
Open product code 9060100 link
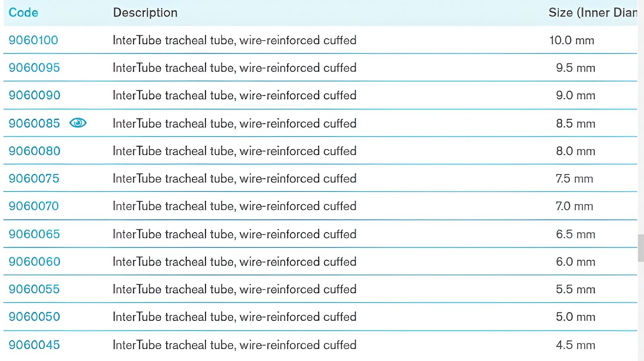(33, 40)
